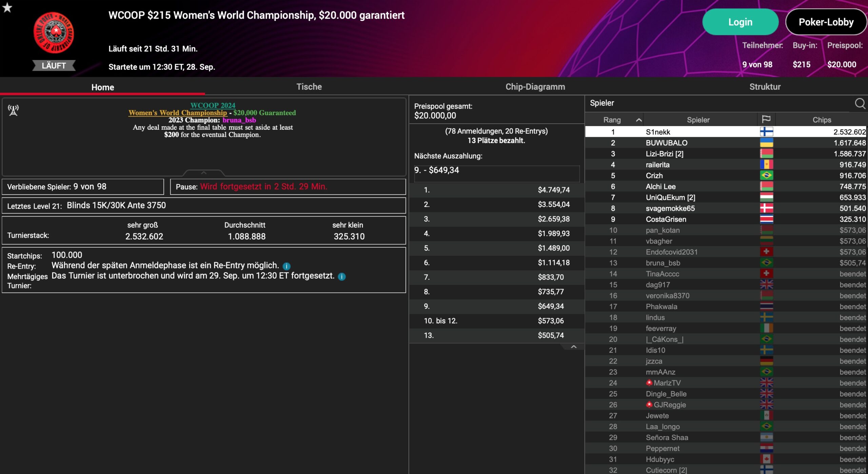Image resolution: width=868 pixels, height=474 pixels.
Task: Click the WCOOP tournament logo badge
Action: coord(54,33)
